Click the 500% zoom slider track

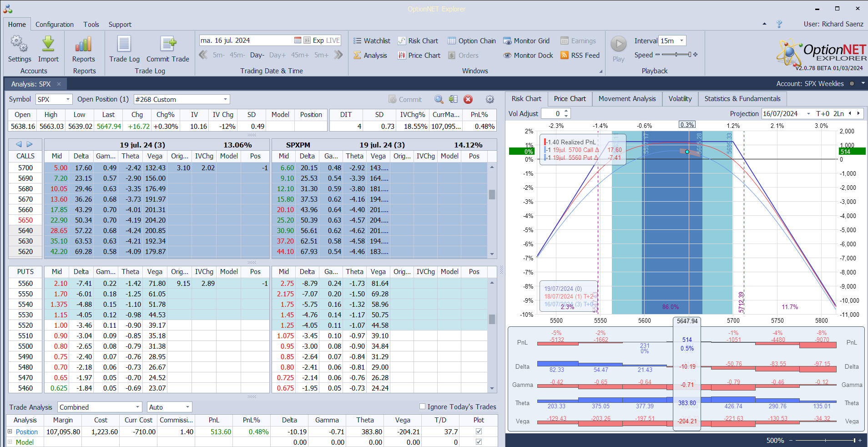tap(825, 440)
